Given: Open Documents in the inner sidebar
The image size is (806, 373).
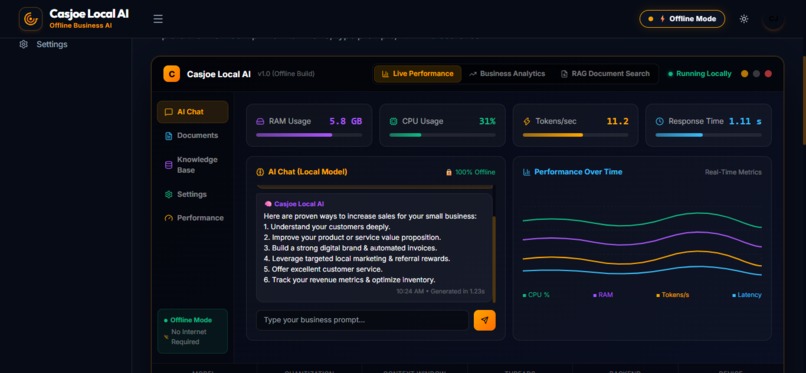Looking at the screenshot, I should coord(193,136).
